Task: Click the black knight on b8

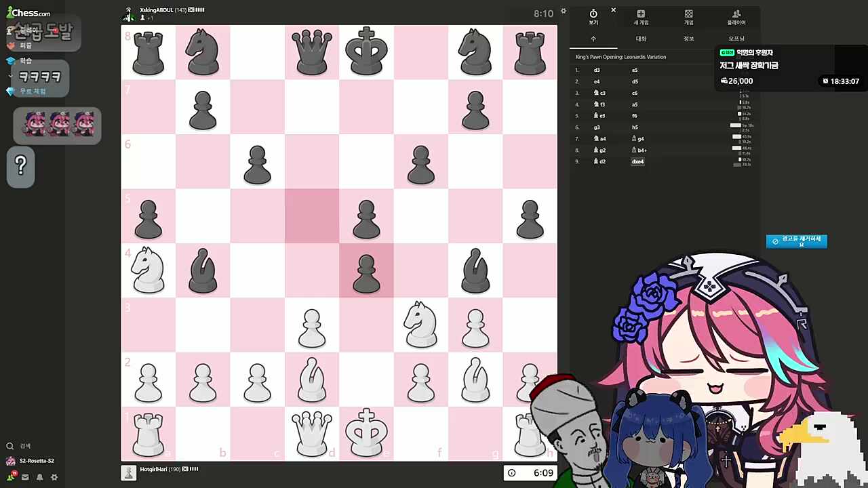Action: pos(203,52)
